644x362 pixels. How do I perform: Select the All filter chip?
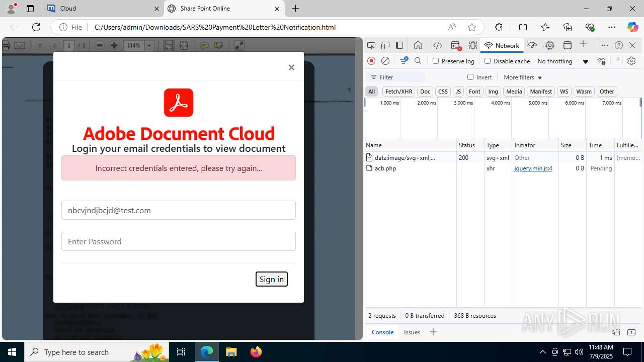pos(371,92)
